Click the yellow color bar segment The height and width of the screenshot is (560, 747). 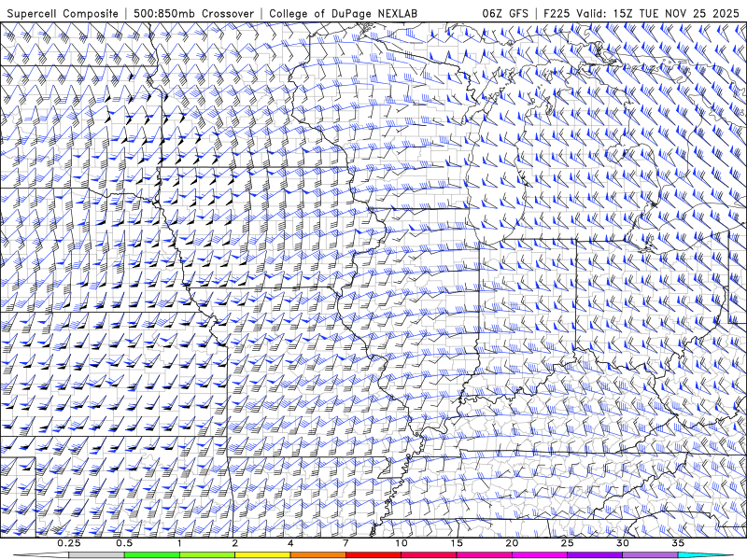pyautogui.click(x=262, y=555)
